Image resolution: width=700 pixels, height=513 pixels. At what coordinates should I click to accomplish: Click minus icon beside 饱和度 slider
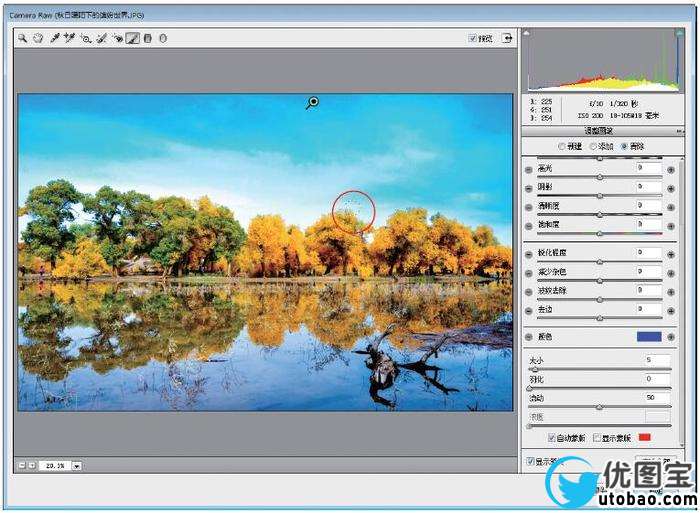529,226
